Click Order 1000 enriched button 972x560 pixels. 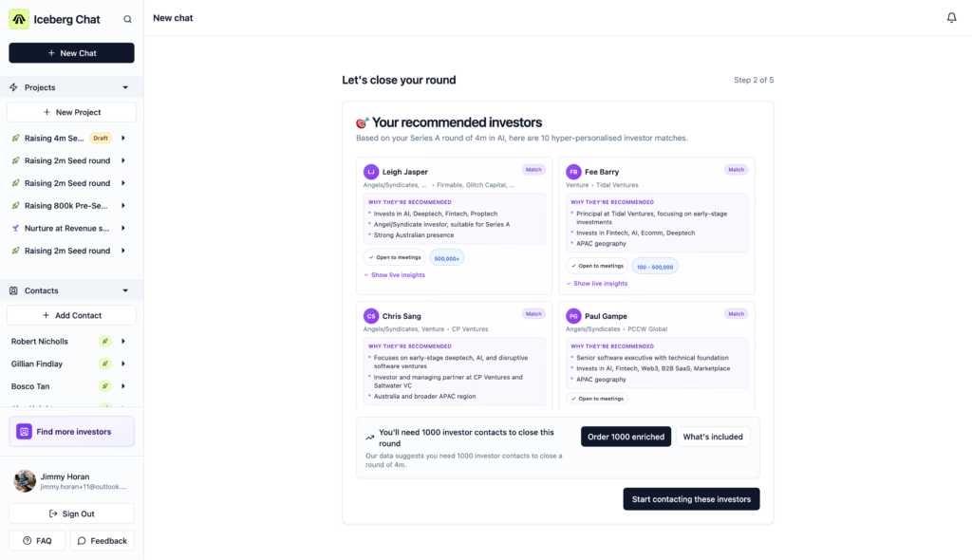point(626,437)
